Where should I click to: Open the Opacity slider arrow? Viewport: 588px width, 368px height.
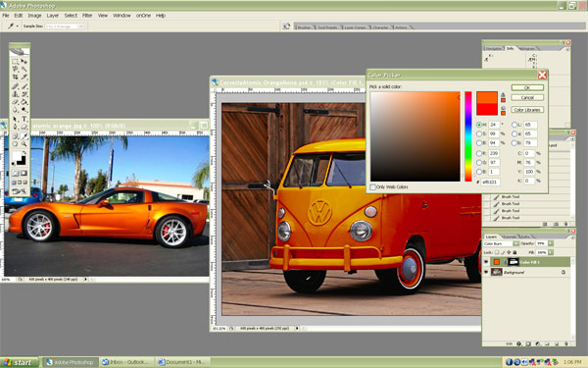551,243
